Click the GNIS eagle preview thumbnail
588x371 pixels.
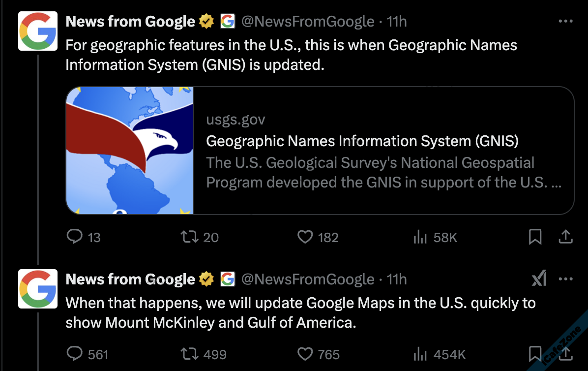click(130, 151)
